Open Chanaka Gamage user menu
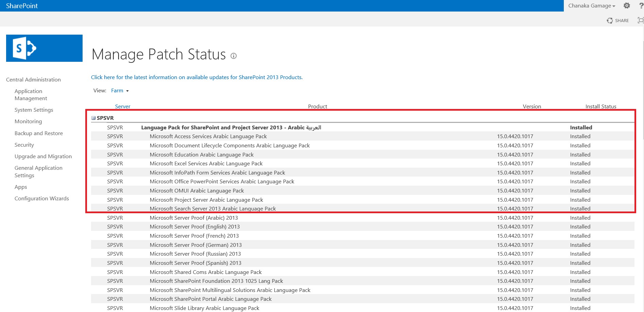The image size is (644, 312). tap(592, 6)
